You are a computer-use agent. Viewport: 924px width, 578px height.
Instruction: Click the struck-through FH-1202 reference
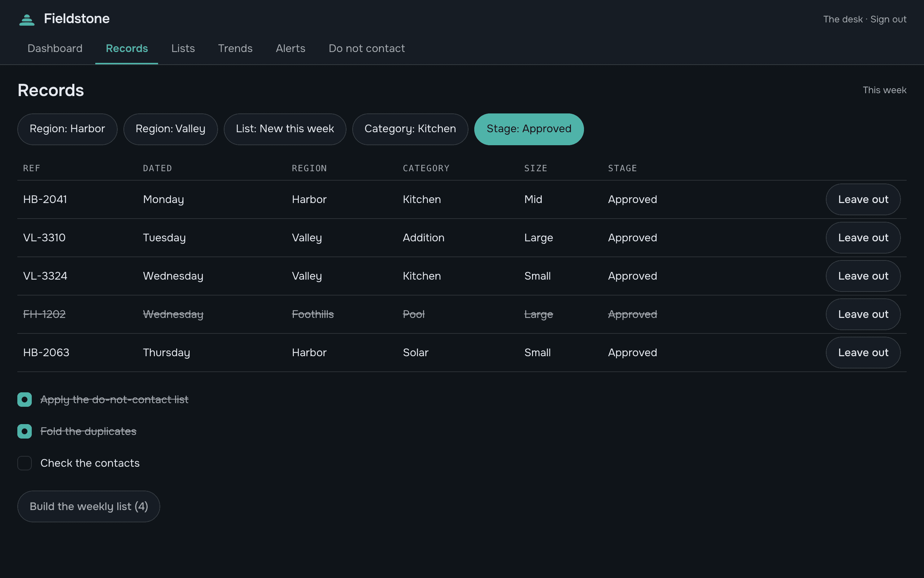tap(44, 314)
